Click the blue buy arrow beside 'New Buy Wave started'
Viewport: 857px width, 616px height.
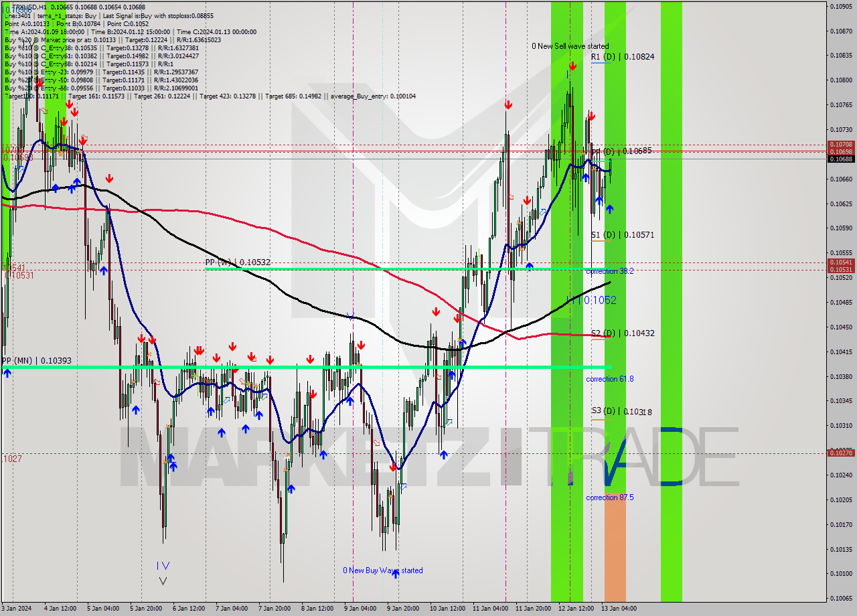(395, 573)
